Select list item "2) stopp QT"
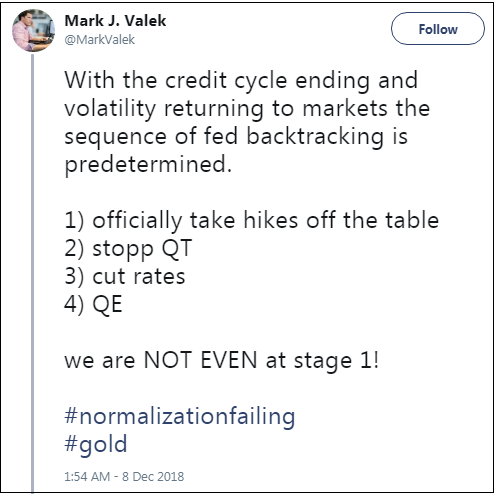This screenshot has width=495, height=494. point(128,249)
